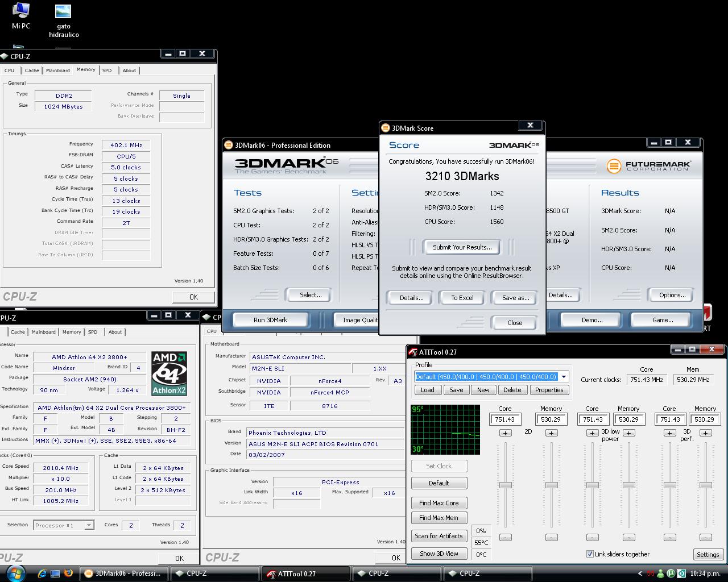This screenshot has height=582, width=728.
Task: Click the CPU-Z Memory window title icon
Action: coord(5,56)
